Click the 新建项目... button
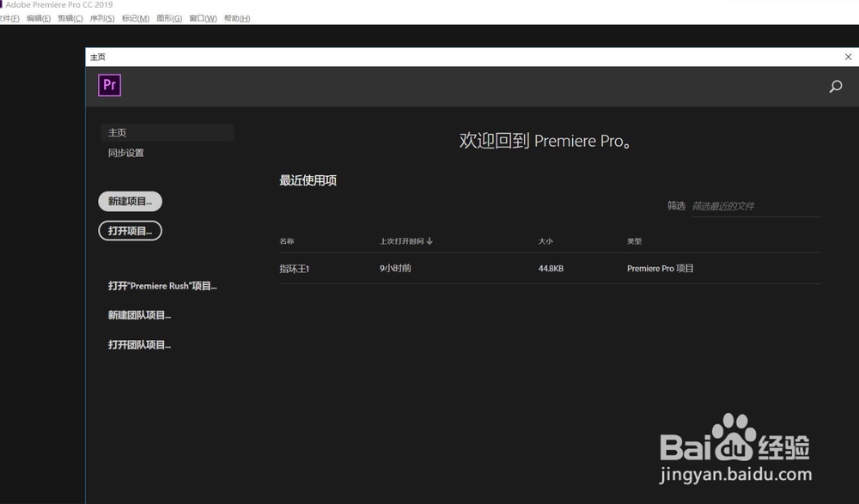This screenshot has height=504, width=859. (x=130, y=201)
